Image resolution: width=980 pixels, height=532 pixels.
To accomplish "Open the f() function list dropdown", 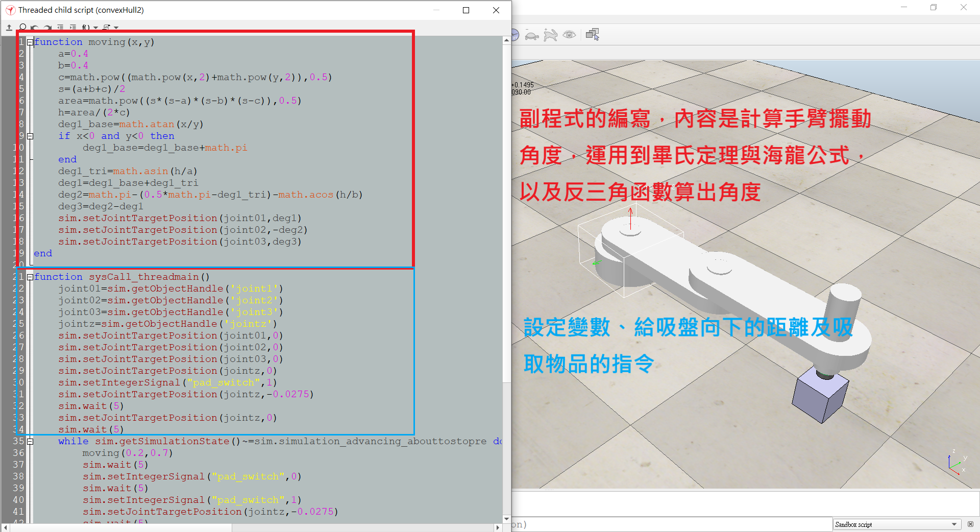I will (89, 28).
